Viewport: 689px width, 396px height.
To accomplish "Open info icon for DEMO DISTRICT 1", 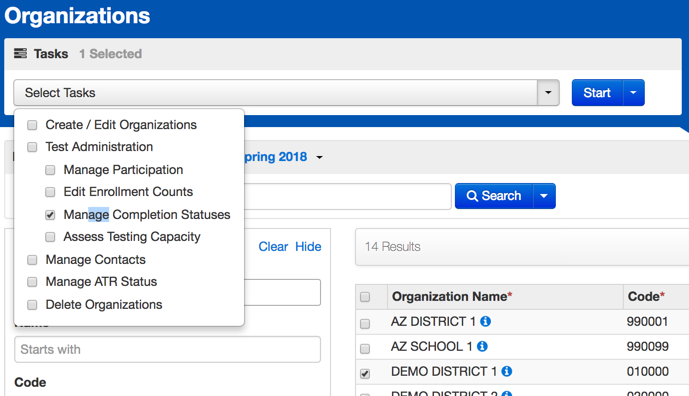I will 507,372.
